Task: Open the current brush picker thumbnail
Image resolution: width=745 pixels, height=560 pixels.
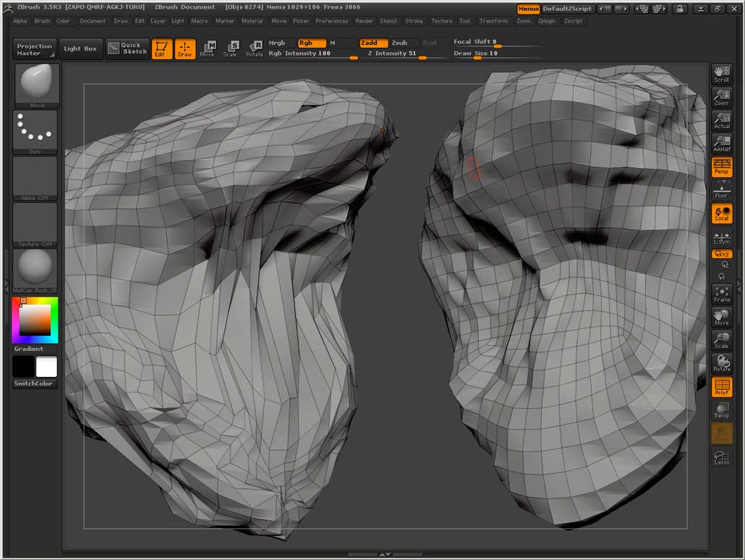Action: [35, 85]
